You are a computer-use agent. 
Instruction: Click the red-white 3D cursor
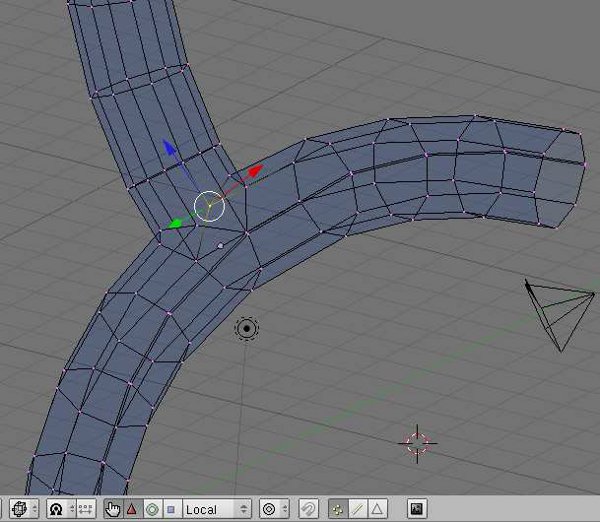pos(417,444)
